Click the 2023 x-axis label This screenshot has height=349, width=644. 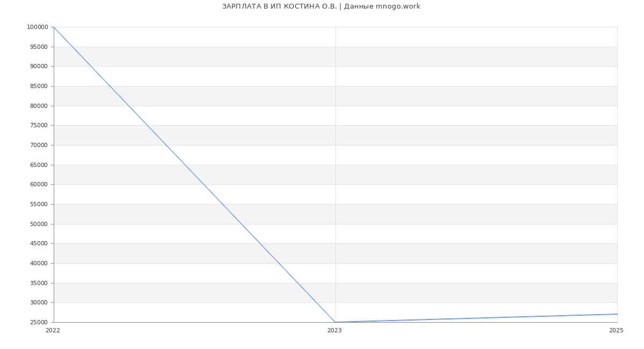[334, 331]
